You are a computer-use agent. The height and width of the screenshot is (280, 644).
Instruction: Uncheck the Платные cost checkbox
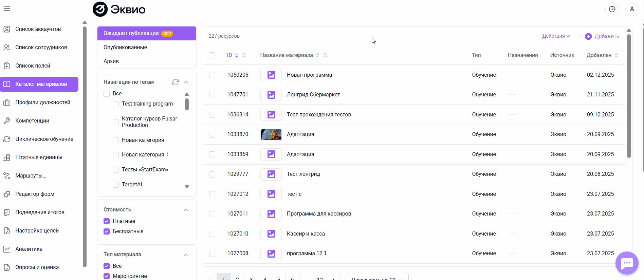click(x=107, y=221)
